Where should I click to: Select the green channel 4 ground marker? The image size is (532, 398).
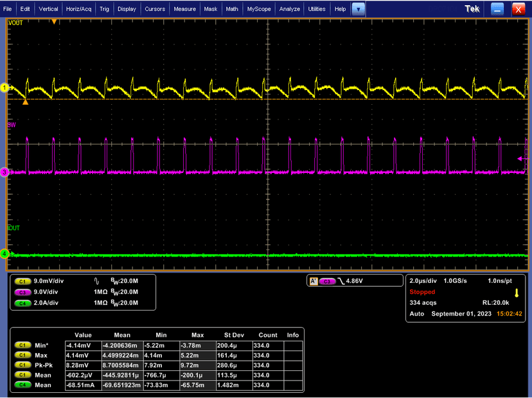[4, 254]
